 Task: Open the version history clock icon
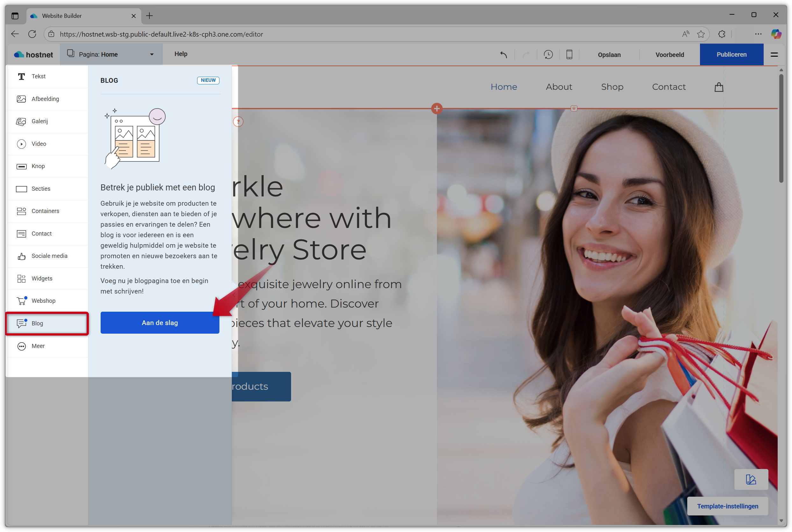coord(548,55)
